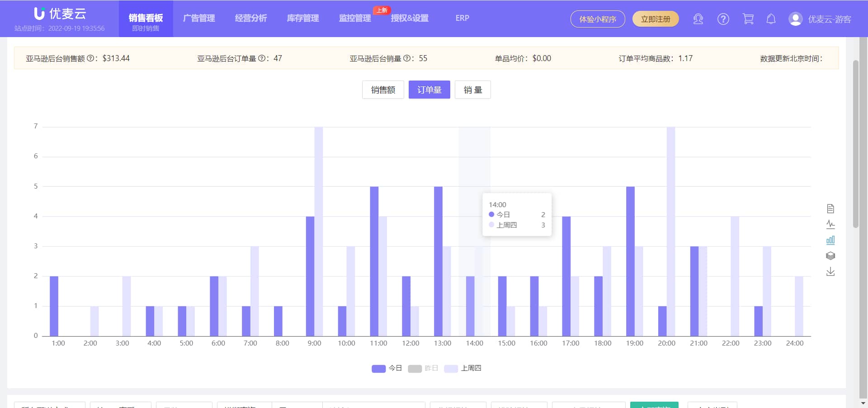Open the 授权&设置 menu

[x=410, y=18]
